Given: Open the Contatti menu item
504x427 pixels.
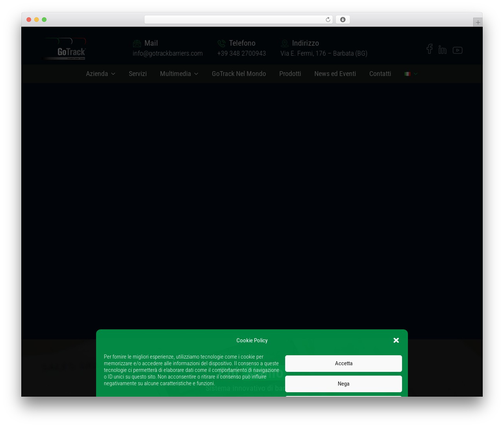Looking at the screenshot, I should tap(380, 74).
